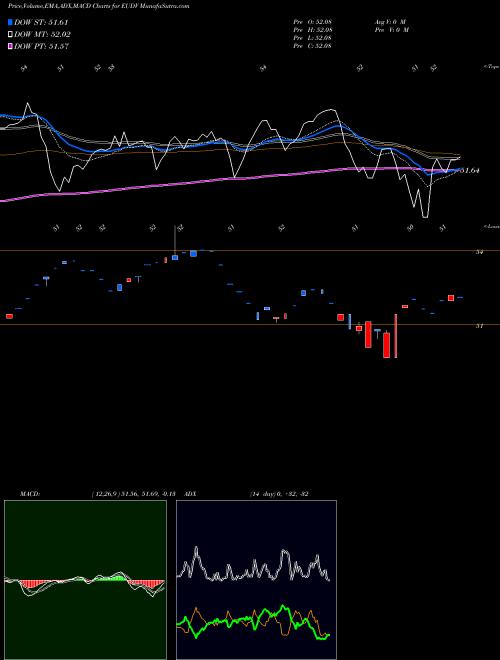Click the MACD heading label
The image size is (500, 660).
30,494
